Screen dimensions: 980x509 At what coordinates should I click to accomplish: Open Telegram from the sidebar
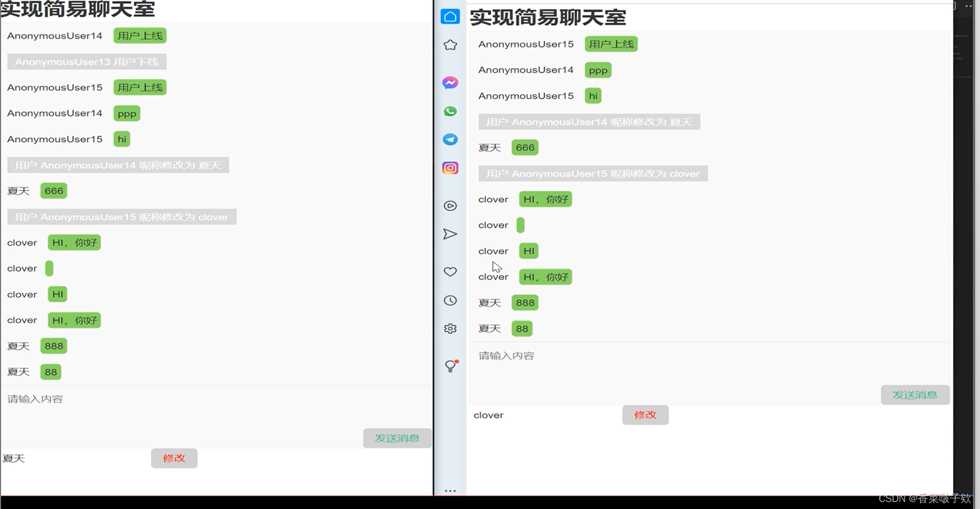coord(450,139)
